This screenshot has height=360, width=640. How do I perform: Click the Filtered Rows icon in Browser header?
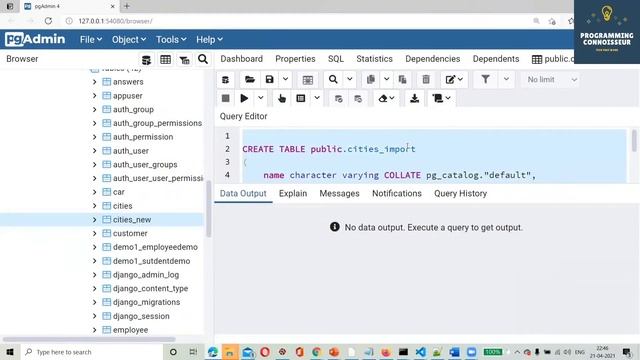pyautogui.click(x=184, y=60)
